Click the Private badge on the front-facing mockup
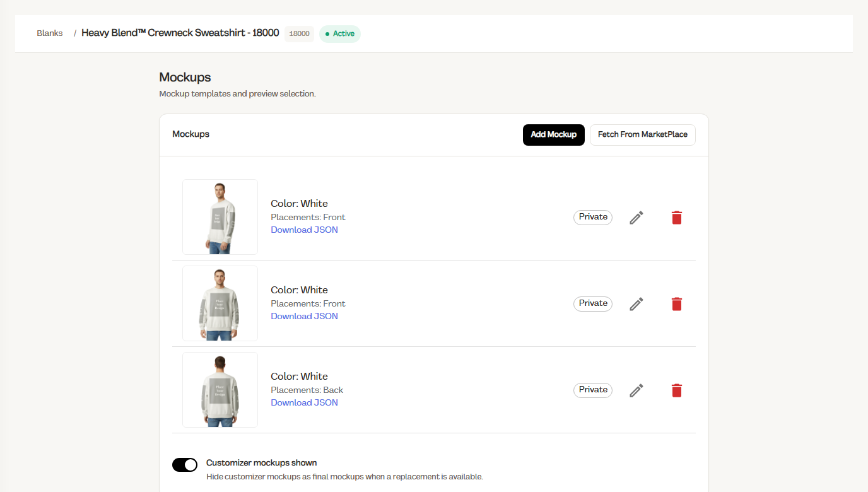The width and height of the screenshot is (868, 492). tap(593, 303)
